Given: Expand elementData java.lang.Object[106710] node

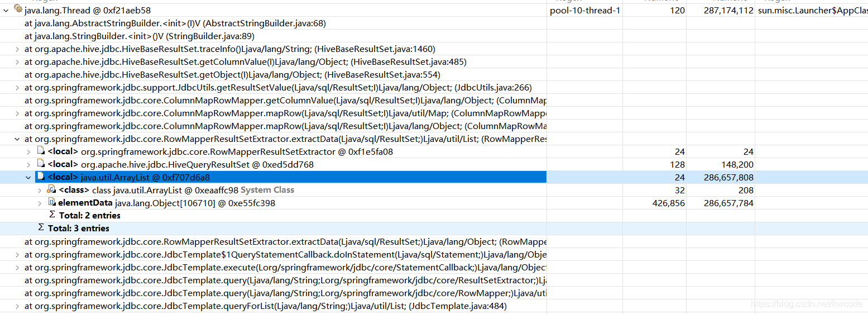Looking at the screenshot, I should pos(40,203).
